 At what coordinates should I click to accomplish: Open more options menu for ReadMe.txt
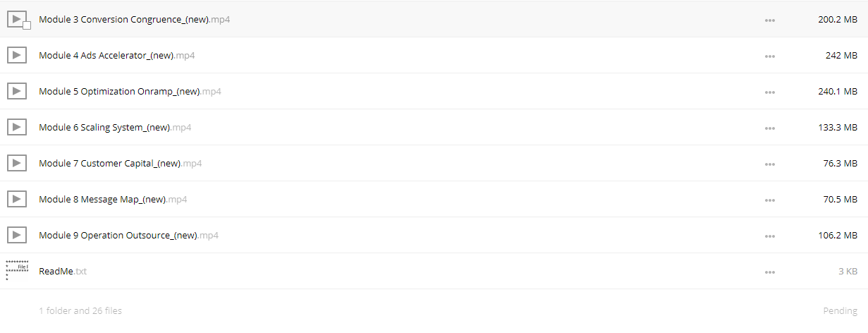pyautogui.click(x=770, y=272)
